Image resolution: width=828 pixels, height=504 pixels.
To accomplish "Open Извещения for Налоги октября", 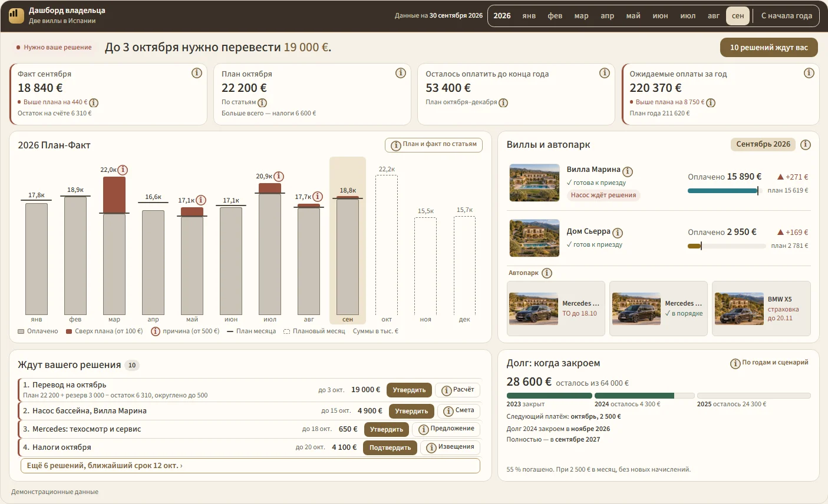I will [x=450, y=447].
